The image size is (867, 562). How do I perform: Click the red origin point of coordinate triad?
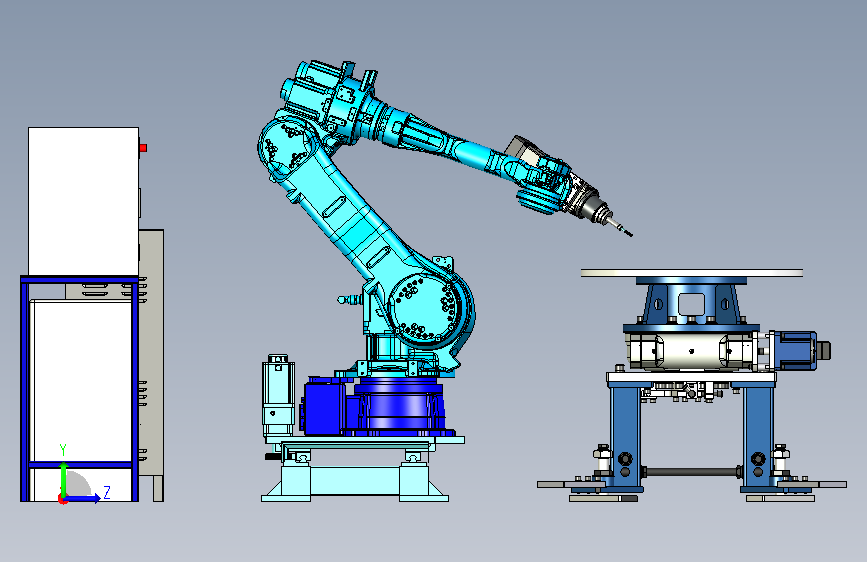point(62,500)
